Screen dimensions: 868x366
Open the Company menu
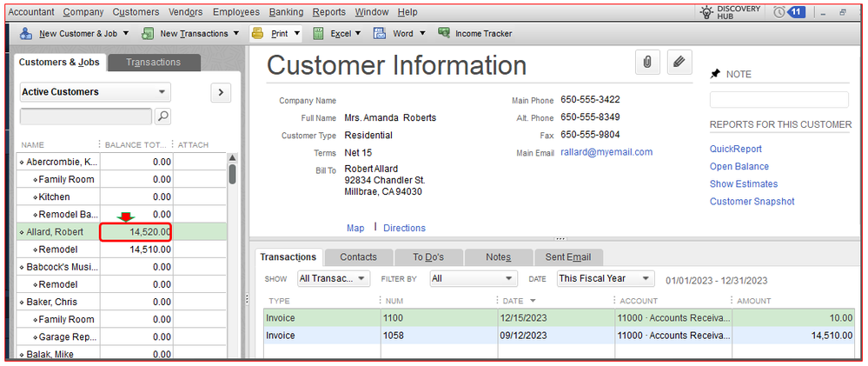click(83, 12)
